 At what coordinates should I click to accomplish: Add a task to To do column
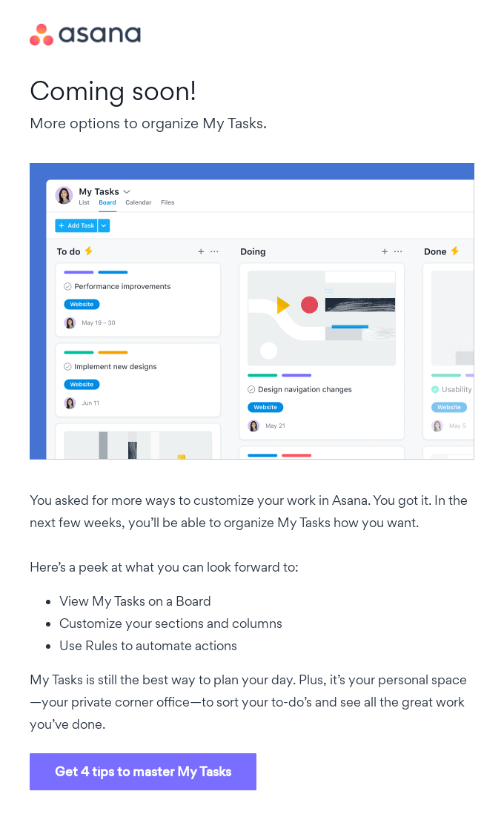tap(201, 252)
